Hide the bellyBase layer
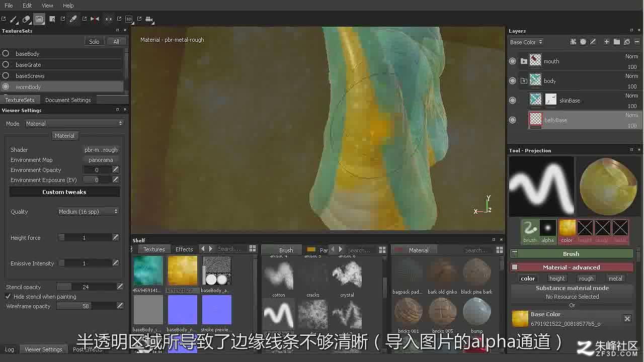Screen dimensions: 644x362 tap(513, 120)
